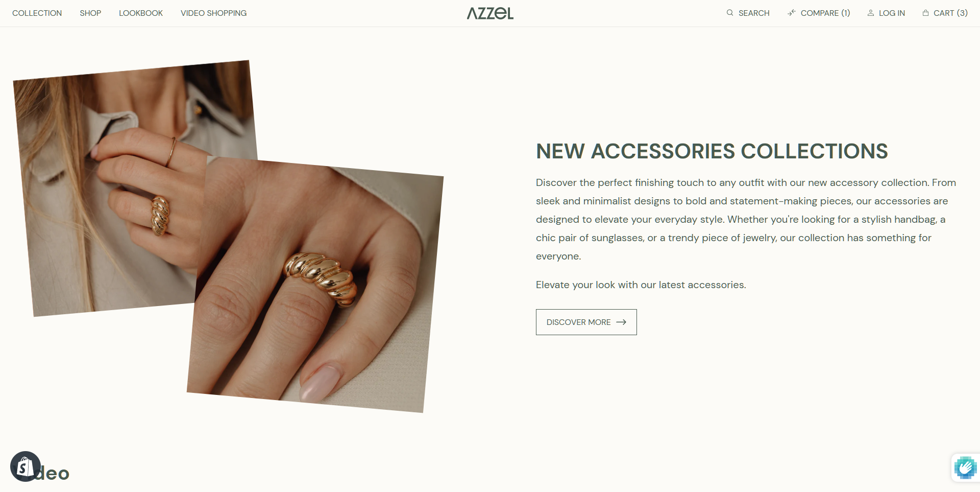980x492 pixels.
Task: Open the Shopify chat bubble icon
Action: 25,466
